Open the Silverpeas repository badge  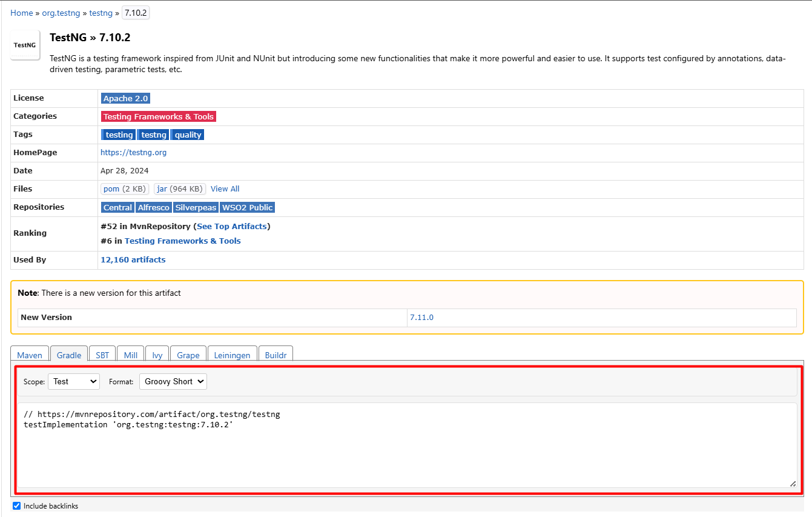click(x=196, y=207)
